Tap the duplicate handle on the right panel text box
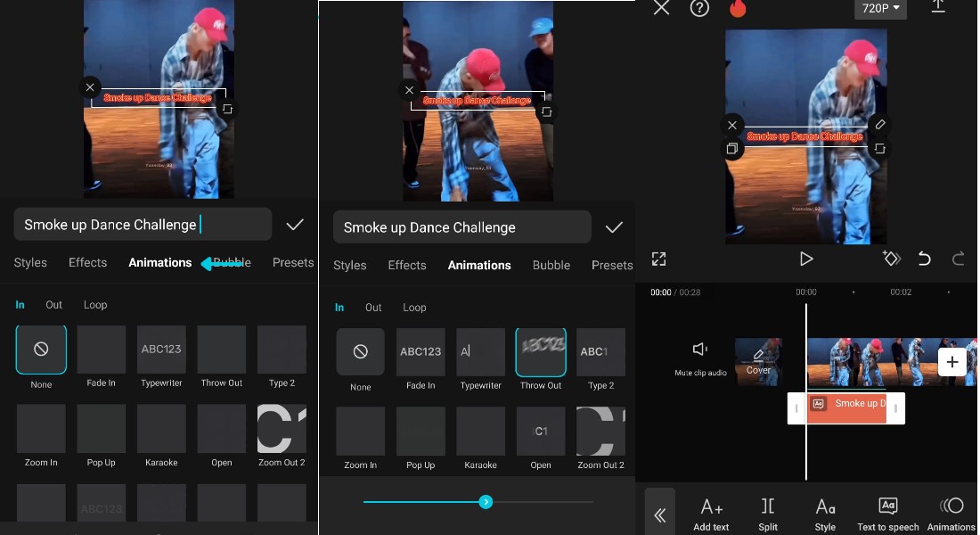 (x=731, y=149)
